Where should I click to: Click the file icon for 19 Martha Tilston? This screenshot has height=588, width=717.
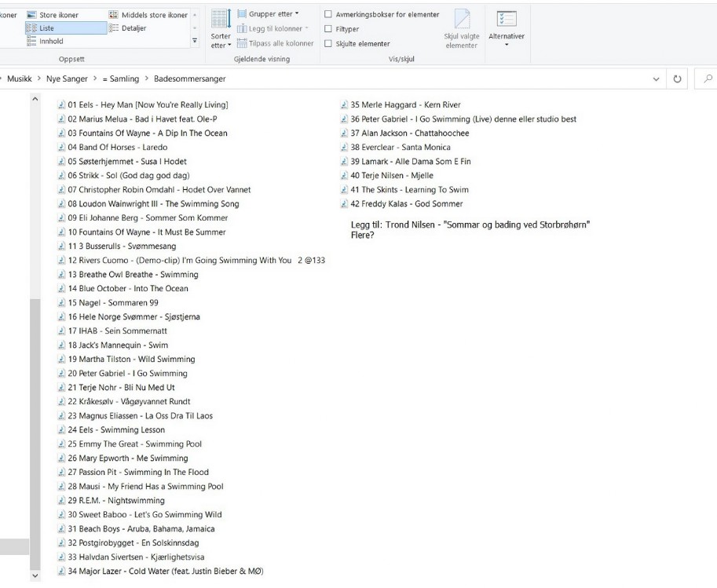[x=61, y=360]
